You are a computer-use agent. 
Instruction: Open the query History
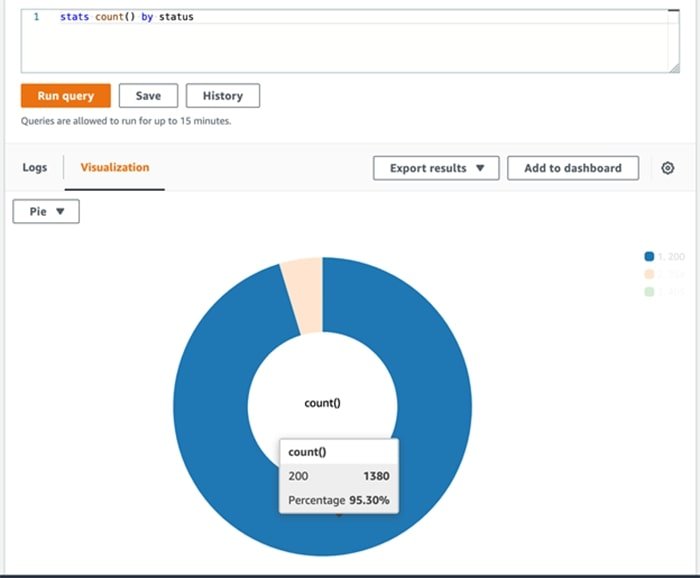[222, 96]
